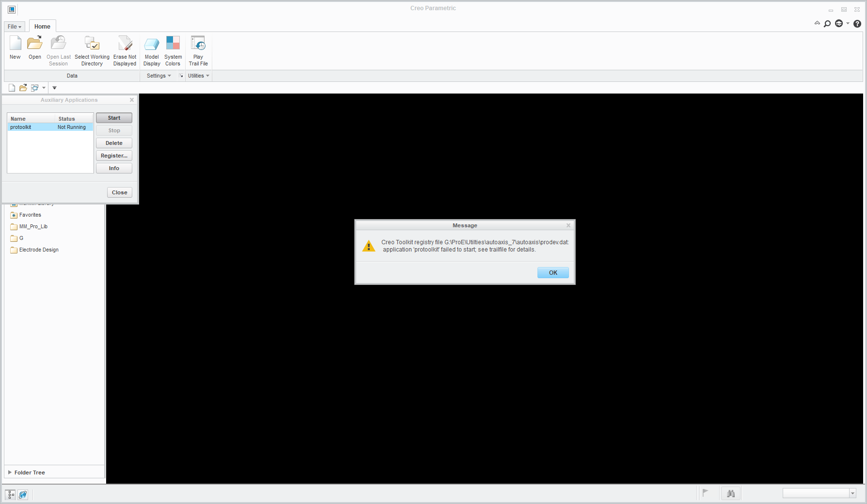The image size is (867, 504).
Task: Select the New file icon
Action: click(x=15, y=47)
